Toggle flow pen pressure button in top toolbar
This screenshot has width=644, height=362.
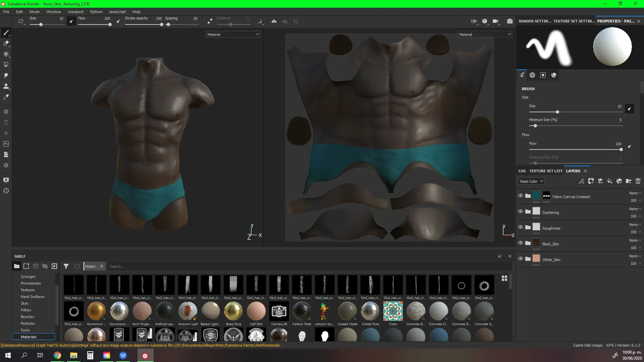pos(118,21)
